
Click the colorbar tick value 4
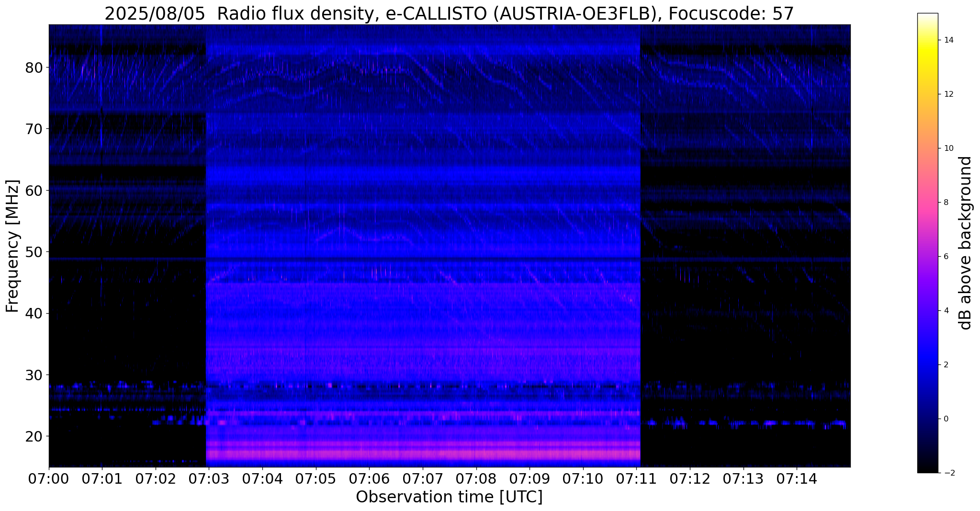pos(945,311)
